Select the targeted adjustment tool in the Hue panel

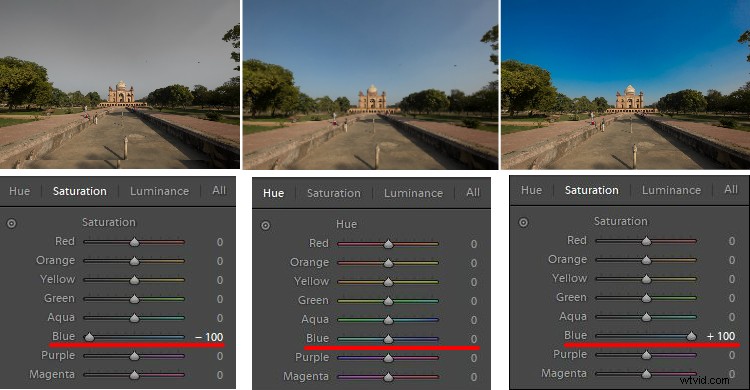pyautogui.click(x=265, y=225)
